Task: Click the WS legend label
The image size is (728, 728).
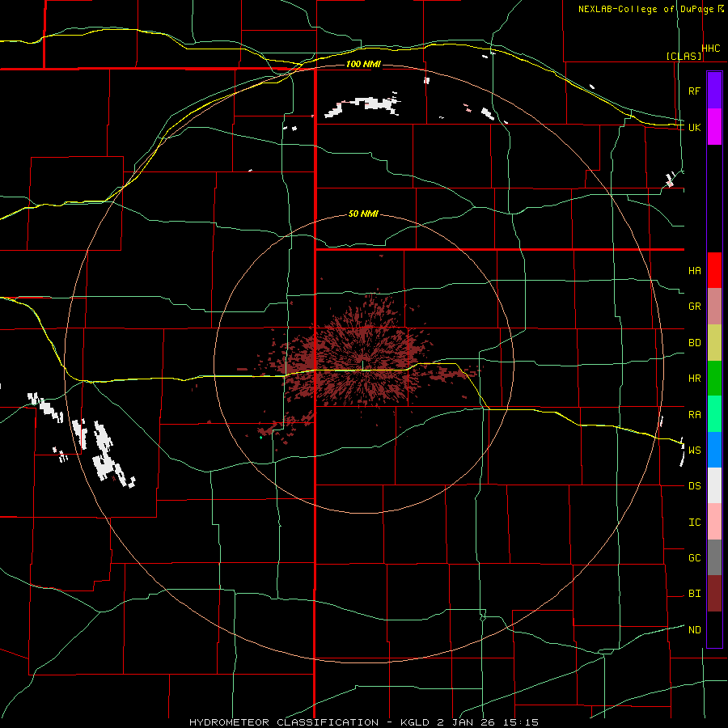Action: click(694, 451)
